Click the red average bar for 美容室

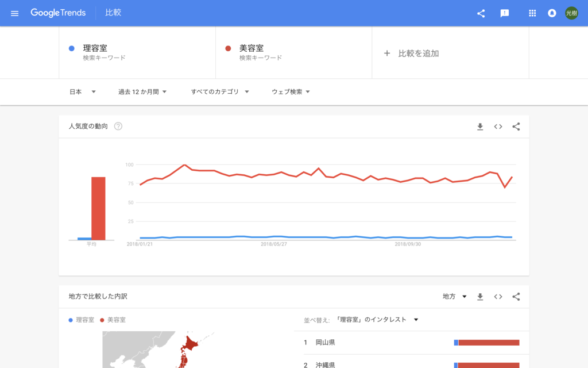point(98,208)
